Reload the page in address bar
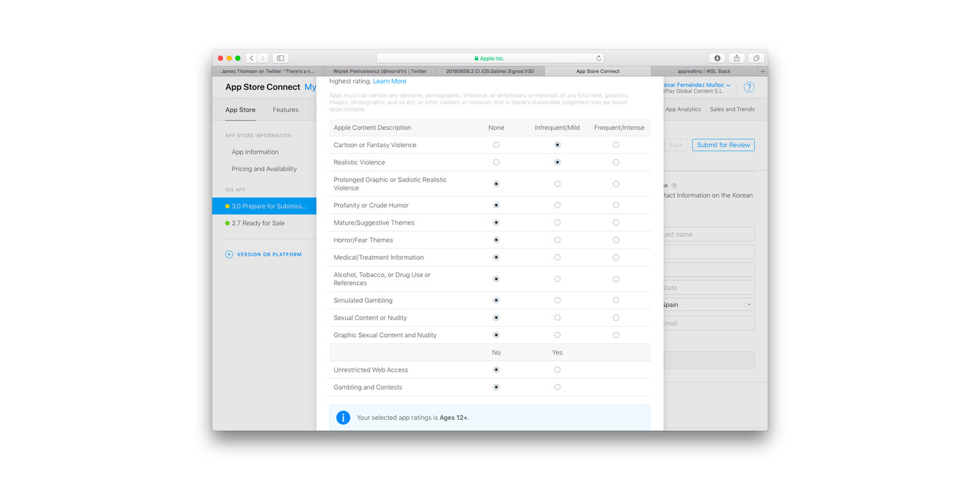The image size is (980, 501). click(x=598, y=58)
